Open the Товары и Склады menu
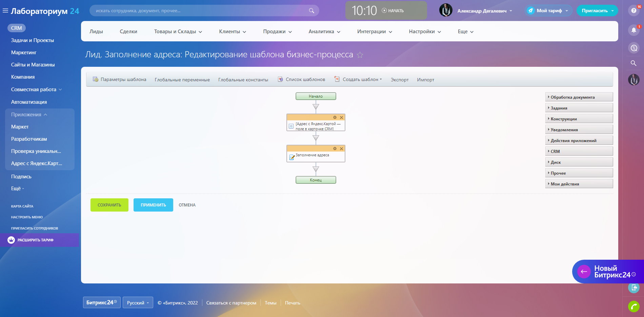This screenshot has height=317, width=644. click(x=178, y=32)
